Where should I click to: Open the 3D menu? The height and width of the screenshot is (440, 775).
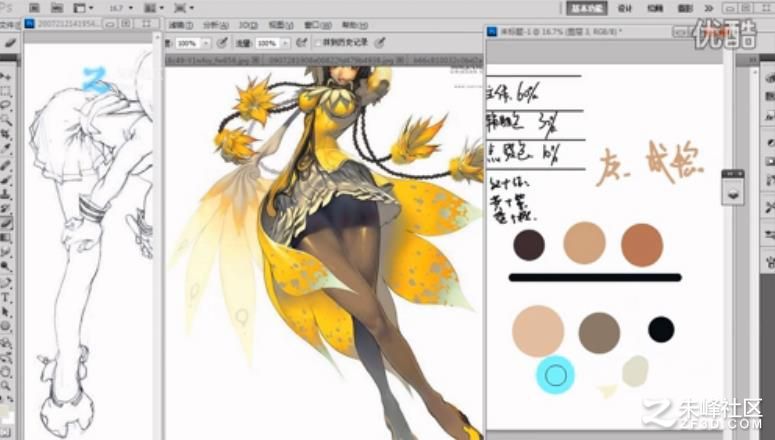248,25
